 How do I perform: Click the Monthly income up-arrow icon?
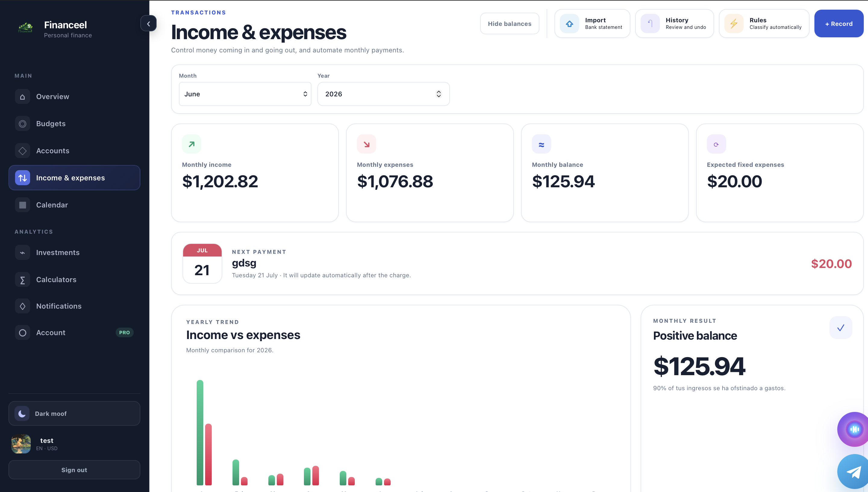[x=192, y=144]
